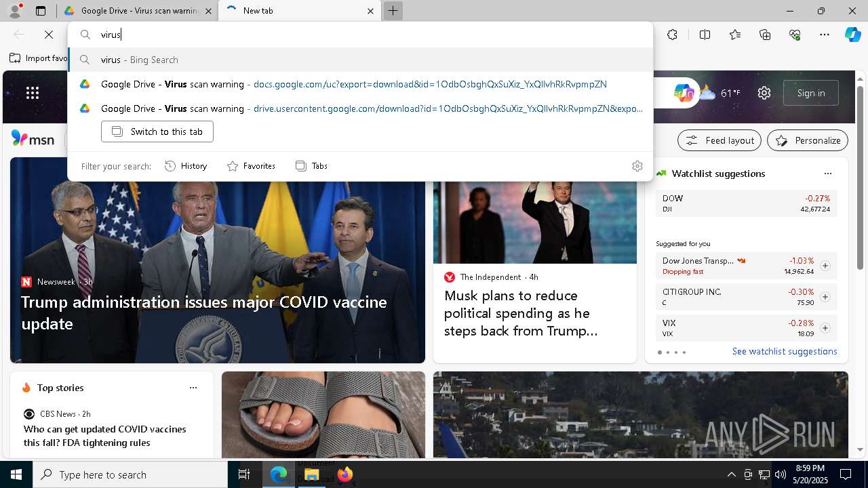
Task: Open the Windows Start menu
Action: [16, 474]
